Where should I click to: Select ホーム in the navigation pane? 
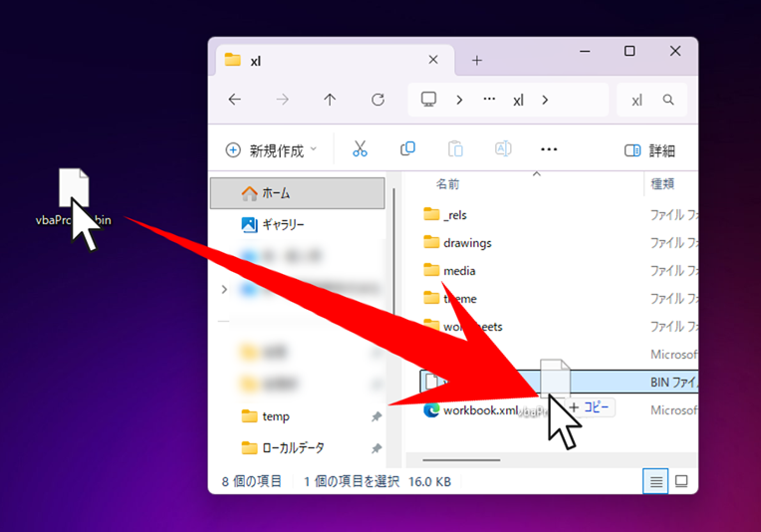pyautogui.click(x=298, y=193)
